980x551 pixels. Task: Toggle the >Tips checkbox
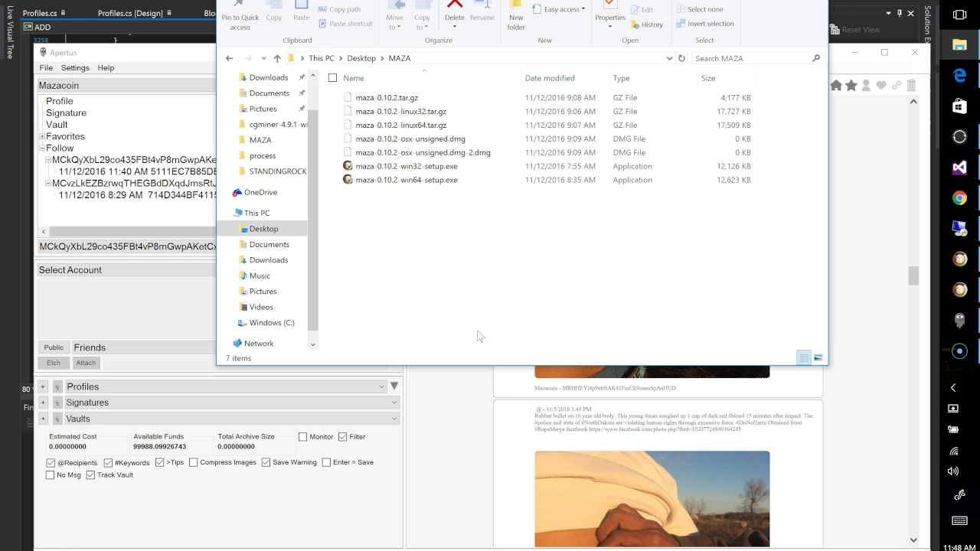(159, 462)
